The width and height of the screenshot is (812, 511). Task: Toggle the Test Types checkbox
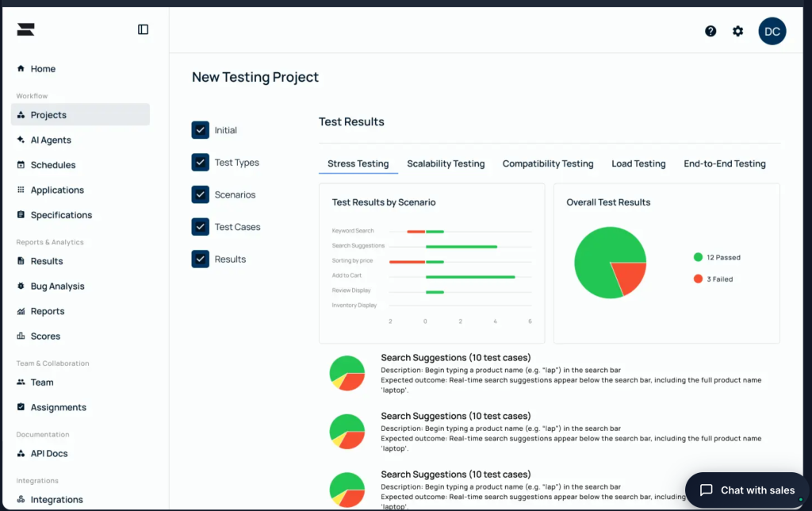coord(200,163)
